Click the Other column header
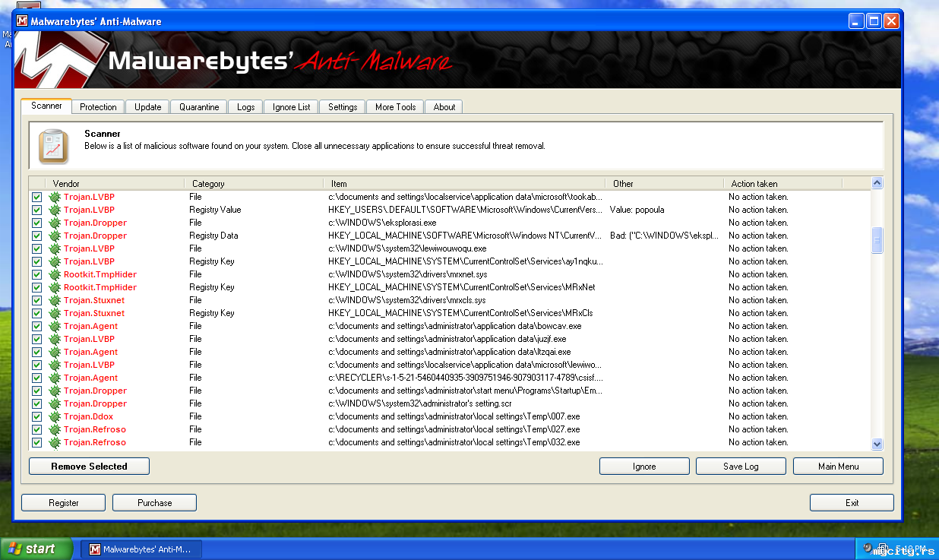The height and width of the screenshot is (560, 939). coord(664,183)
